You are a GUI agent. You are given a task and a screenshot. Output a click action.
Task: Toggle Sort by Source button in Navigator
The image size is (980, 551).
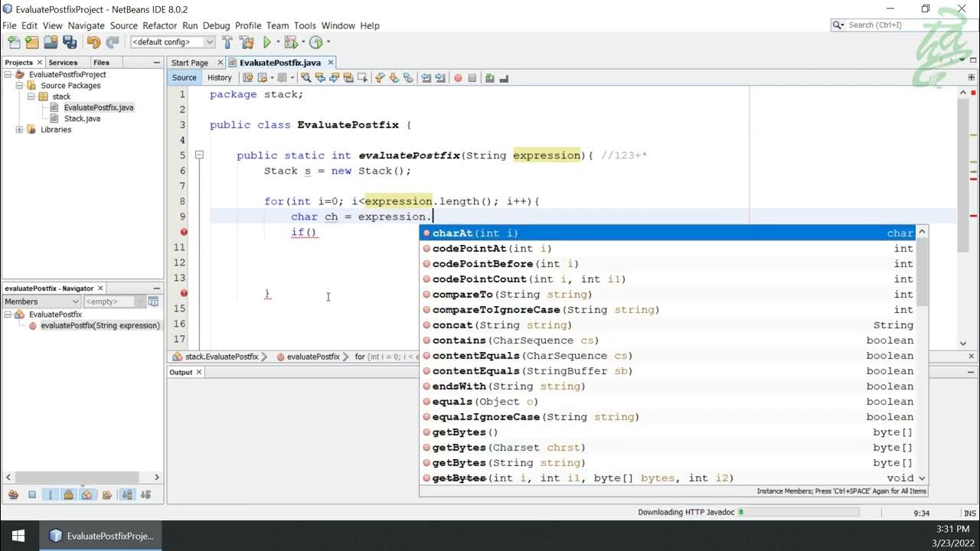[x=146, y=495]
